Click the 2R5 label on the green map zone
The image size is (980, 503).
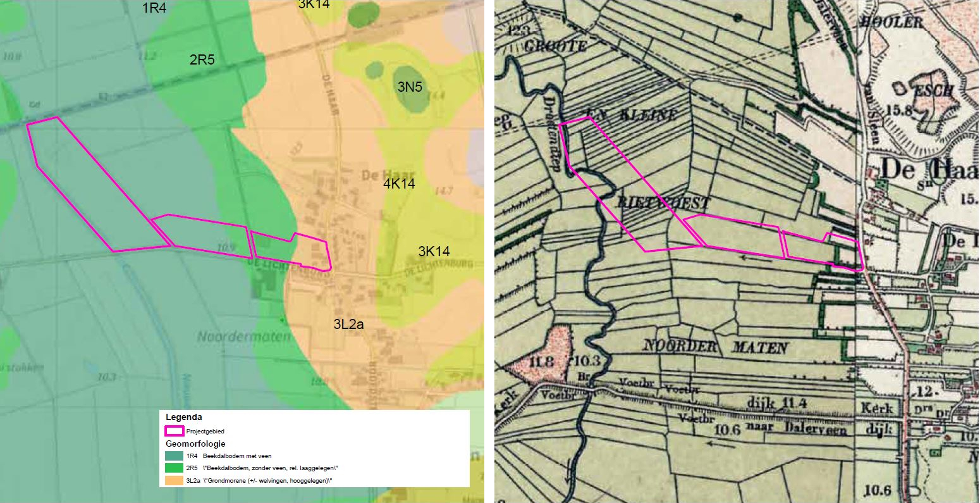click(x=202, y=61)
